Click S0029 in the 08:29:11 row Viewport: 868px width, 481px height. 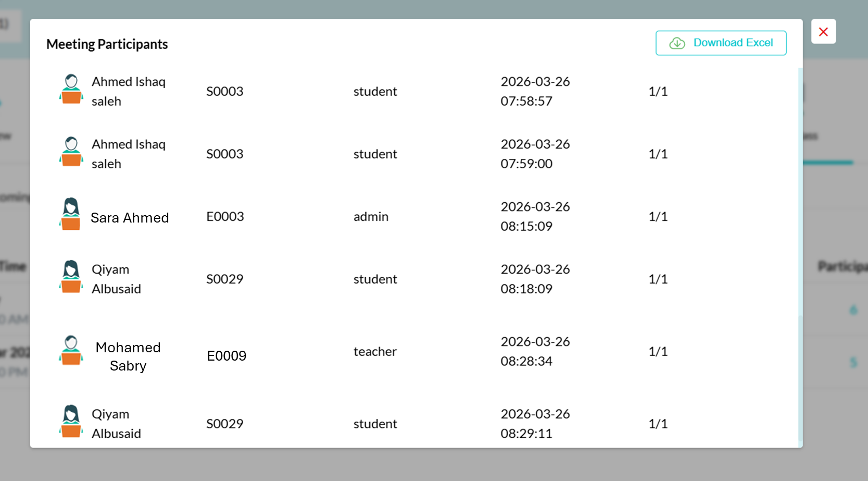pyautogui.click(x=225, y=424)
